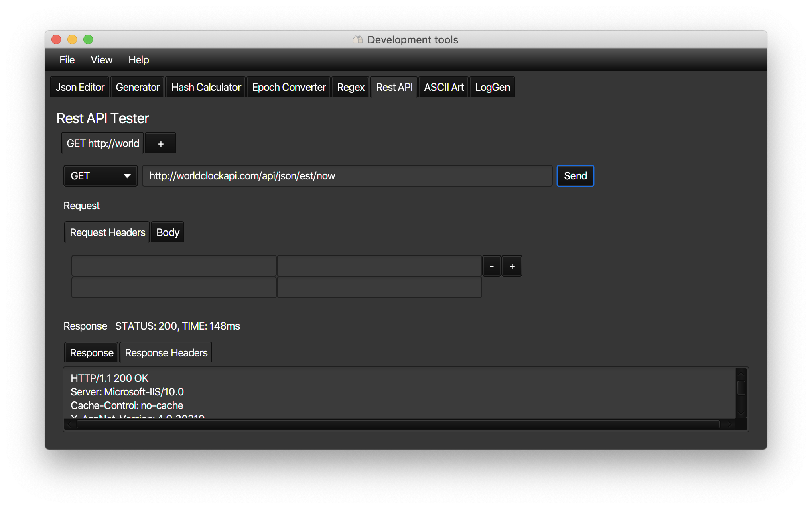Switch to the Hash Calculator tab

206,87
